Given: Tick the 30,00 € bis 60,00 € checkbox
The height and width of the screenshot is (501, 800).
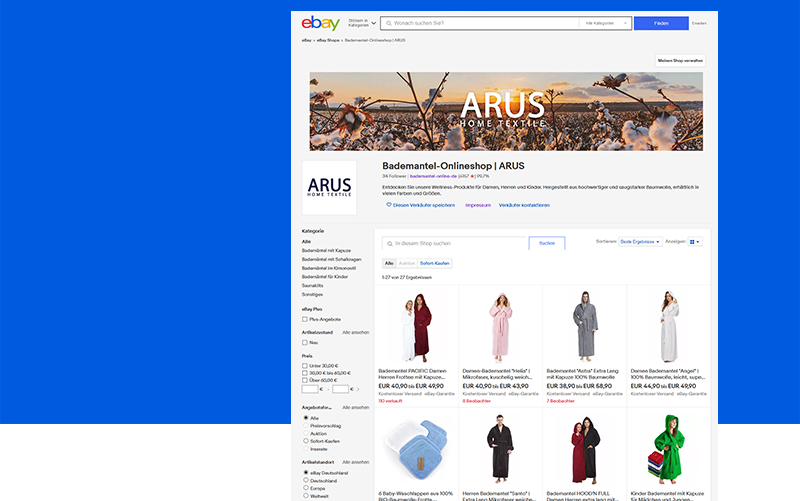Looking at the screenshot, I should point(305,373).
